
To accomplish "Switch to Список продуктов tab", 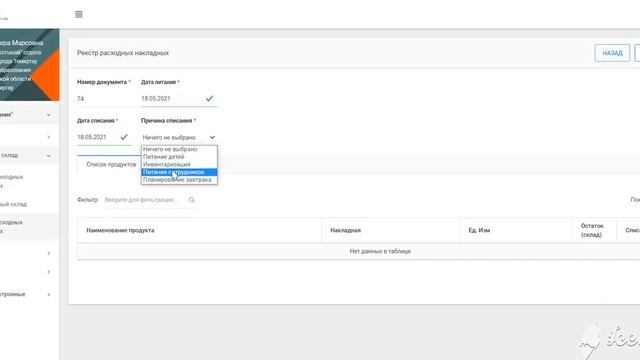I will point(111,164).
